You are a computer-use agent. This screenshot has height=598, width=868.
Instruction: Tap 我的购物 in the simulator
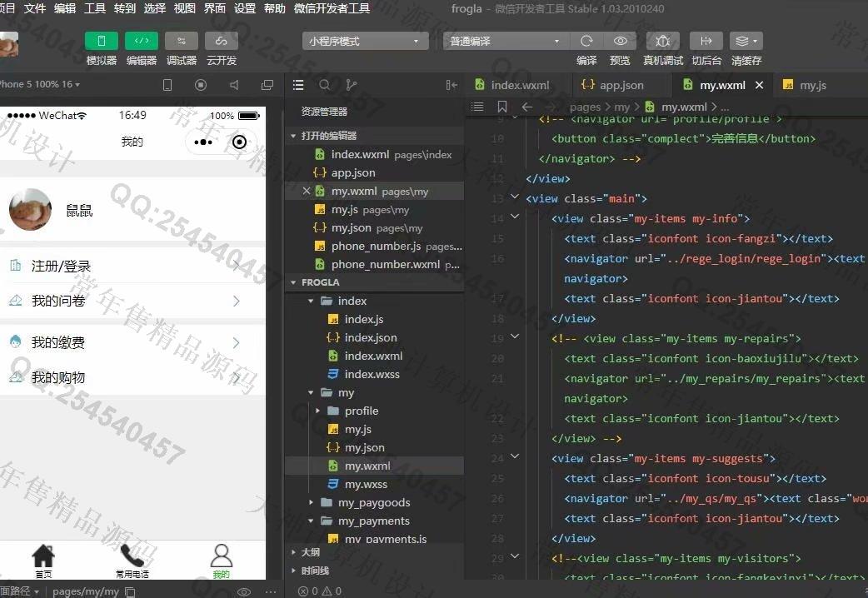point(132,377)
